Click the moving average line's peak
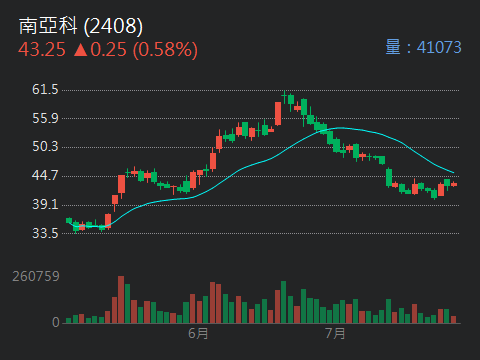 [x=340, y=128]
